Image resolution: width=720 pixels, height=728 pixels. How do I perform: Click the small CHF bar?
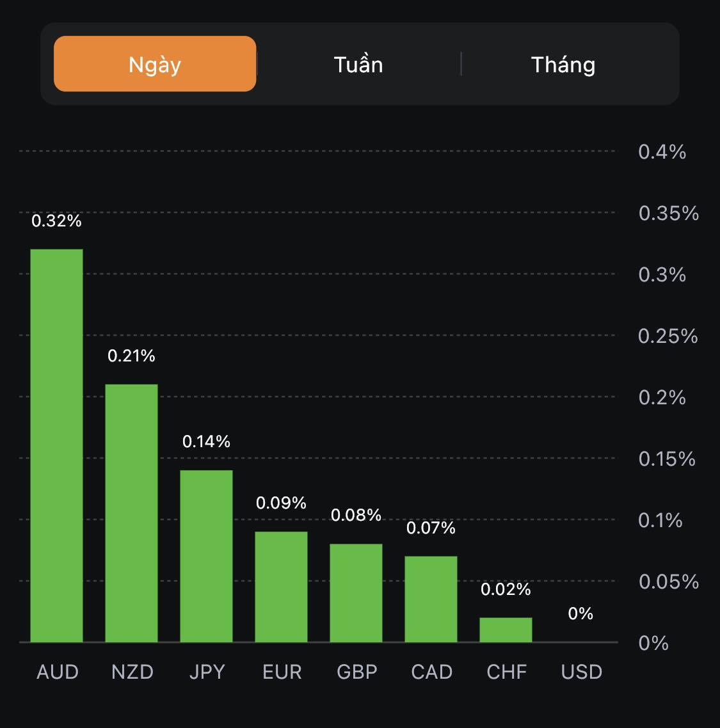pyautogui.click(x=506, y=629)
